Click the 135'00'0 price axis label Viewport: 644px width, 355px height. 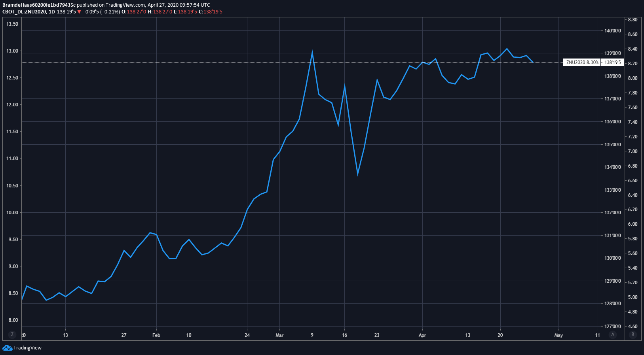click(x=613, y=145)
